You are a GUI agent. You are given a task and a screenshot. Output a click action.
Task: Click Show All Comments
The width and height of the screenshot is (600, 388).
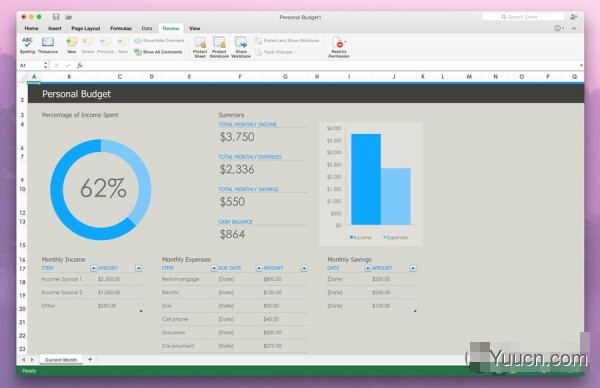[x=158, y=52]
